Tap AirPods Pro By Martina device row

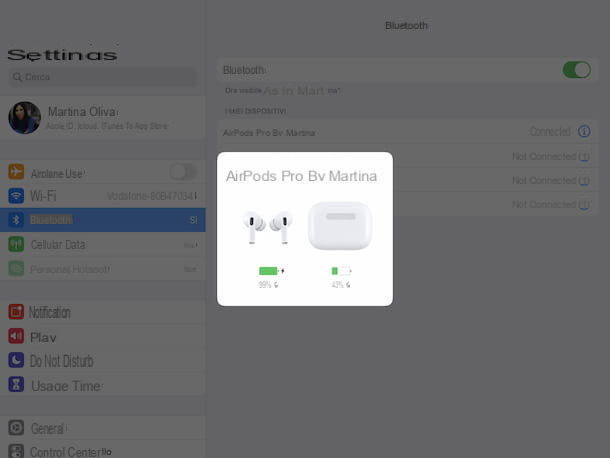tap(407, 132)
